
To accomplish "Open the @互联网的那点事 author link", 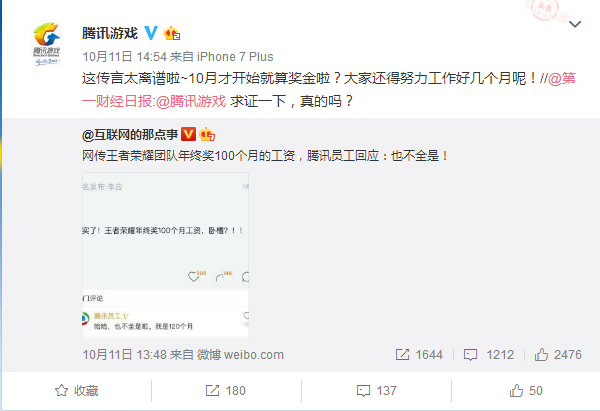I will click(x=130, y=135).
